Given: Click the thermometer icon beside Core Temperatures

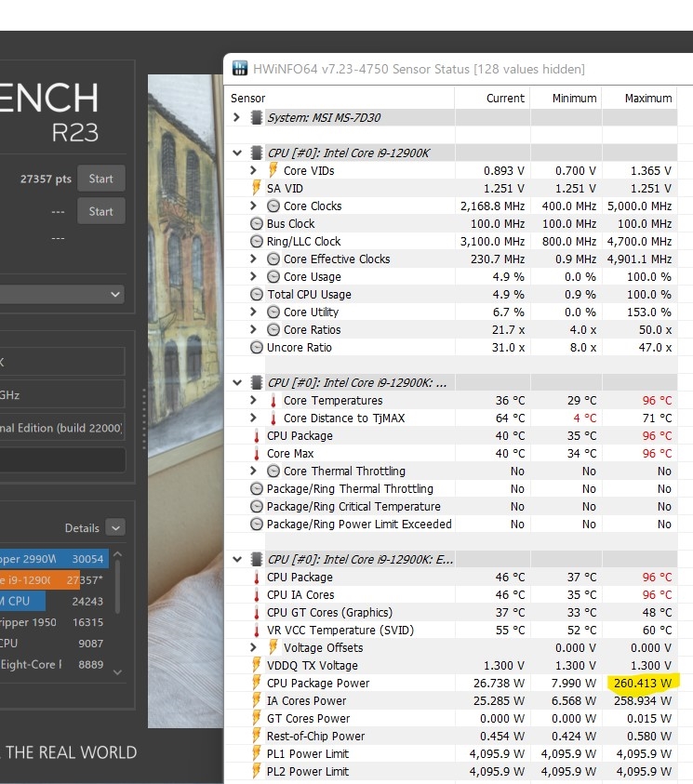Looking at the screenshot, I should (273, 401).
